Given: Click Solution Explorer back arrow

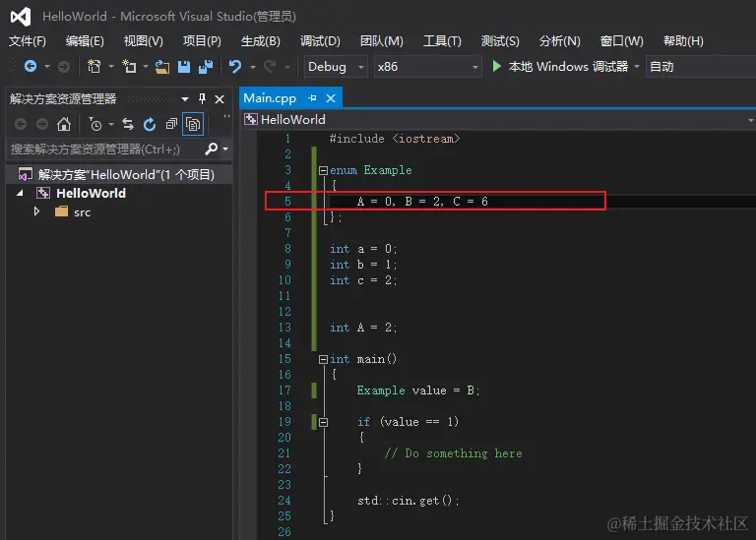Looking at the screenshot, I should pyautogui.click(x=21, y=124).
